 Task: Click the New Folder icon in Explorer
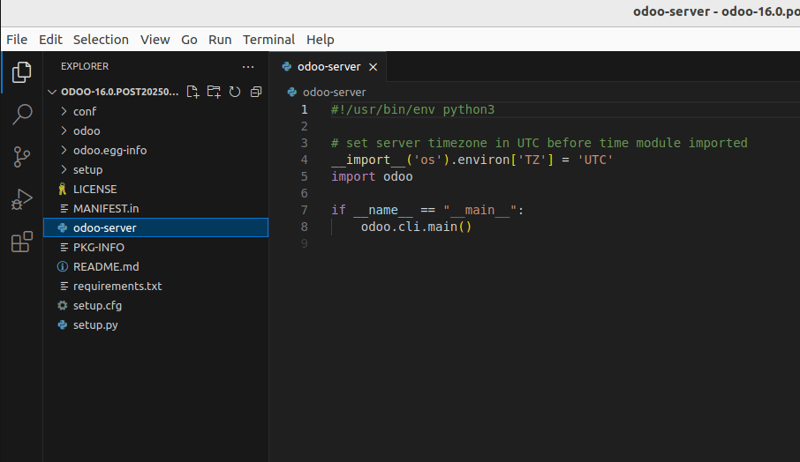214,92
